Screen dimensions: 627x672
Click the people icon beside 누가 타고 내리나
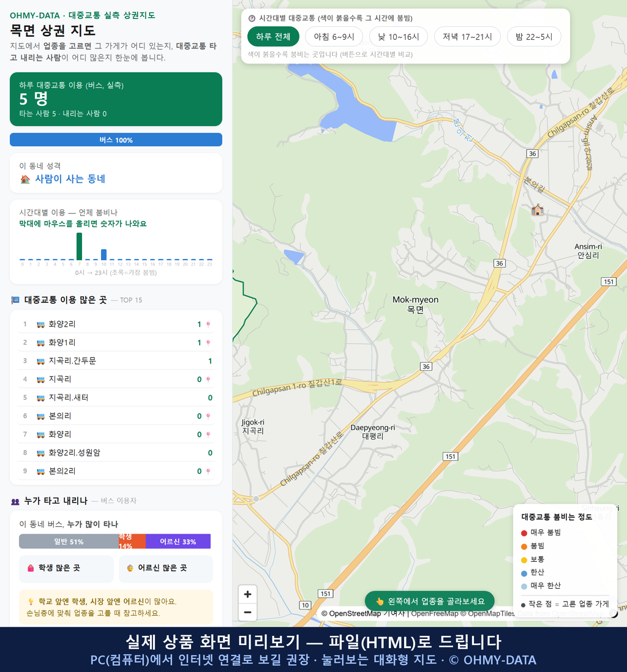pyautogui.click(x=15, y=501)
